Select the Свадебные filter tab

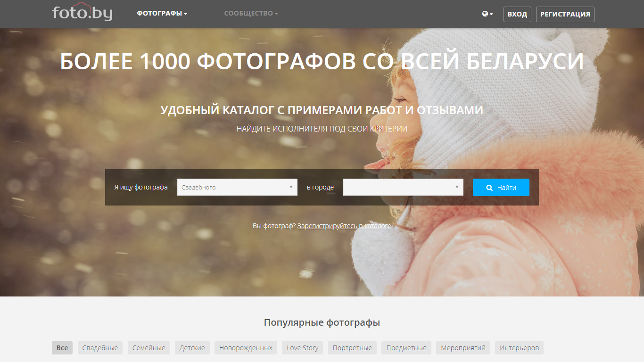point(100,348)
